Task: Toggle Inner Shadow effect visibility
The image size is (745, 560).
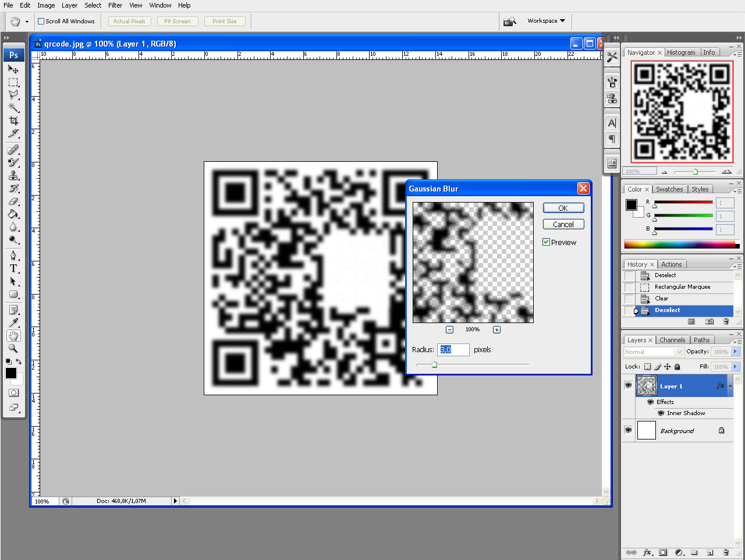Action: [x=661, y=413]
